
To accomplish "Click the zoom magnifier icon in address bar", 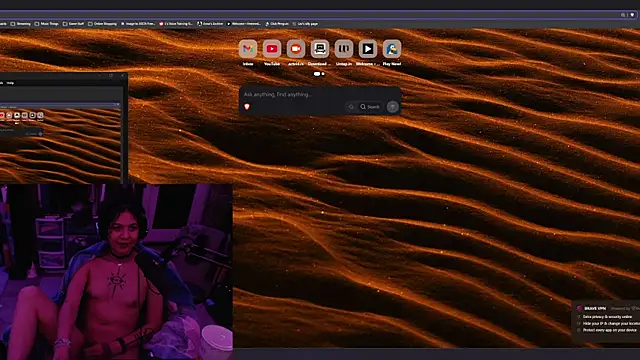I will (x=623, y=15).
